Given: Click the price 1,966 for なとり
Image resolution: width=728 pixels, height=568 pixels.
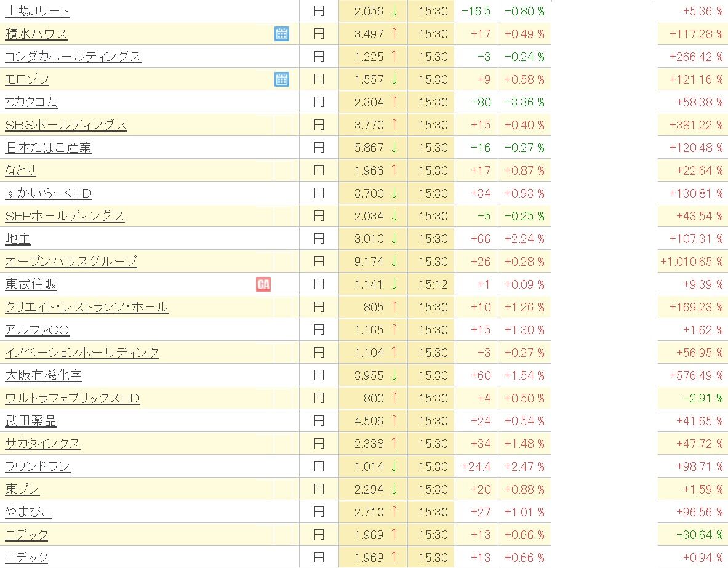Looking at the screenshot, I should [369, 170].
